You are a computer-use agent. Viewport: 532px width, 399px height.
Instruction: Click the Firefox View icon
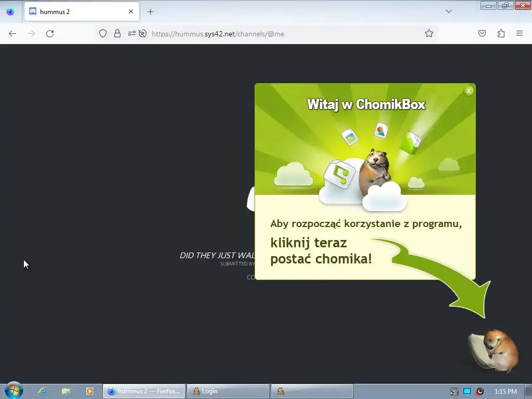(x=10, y=12)
